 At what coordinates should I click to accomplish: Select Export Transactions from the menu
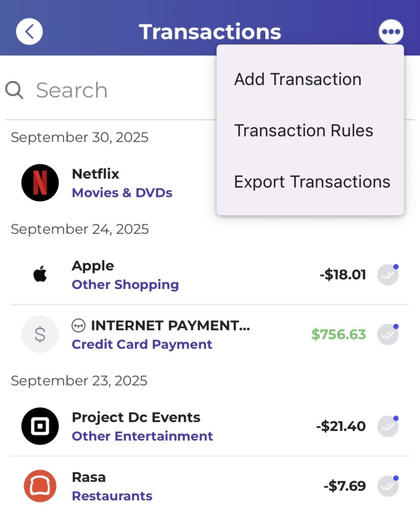pyautogui.click(x=312, y=182)
